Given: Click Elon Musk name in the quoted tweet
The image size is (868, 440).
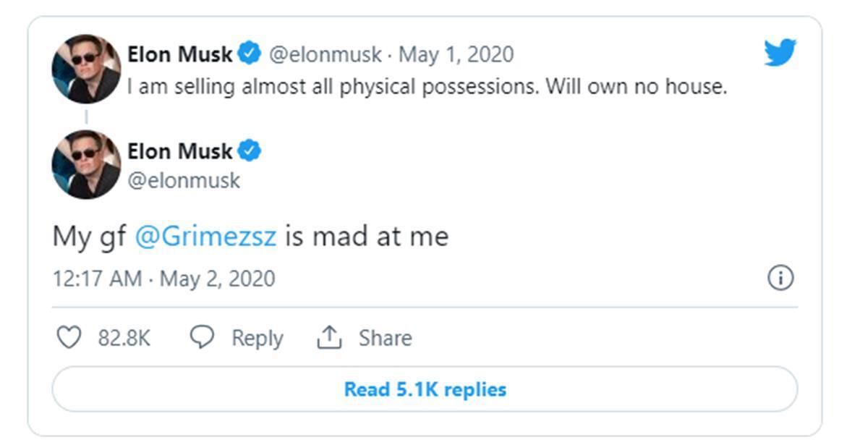Looking at the screenshot, I should pos(180,54).
